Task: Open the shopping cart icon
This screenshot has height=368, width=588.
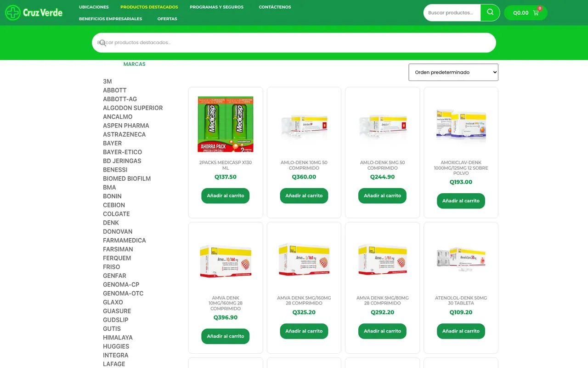Action: 536,13
